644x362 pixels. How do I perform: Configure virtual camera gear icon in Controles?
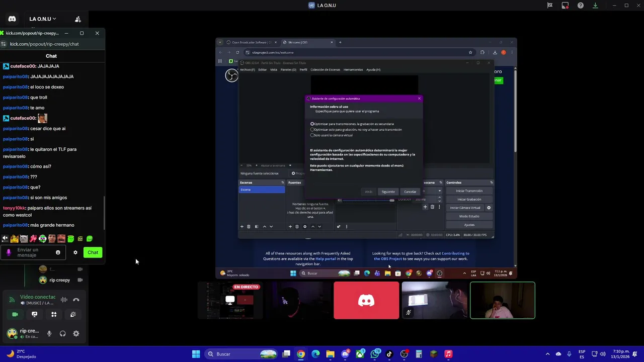click(489, 208)
